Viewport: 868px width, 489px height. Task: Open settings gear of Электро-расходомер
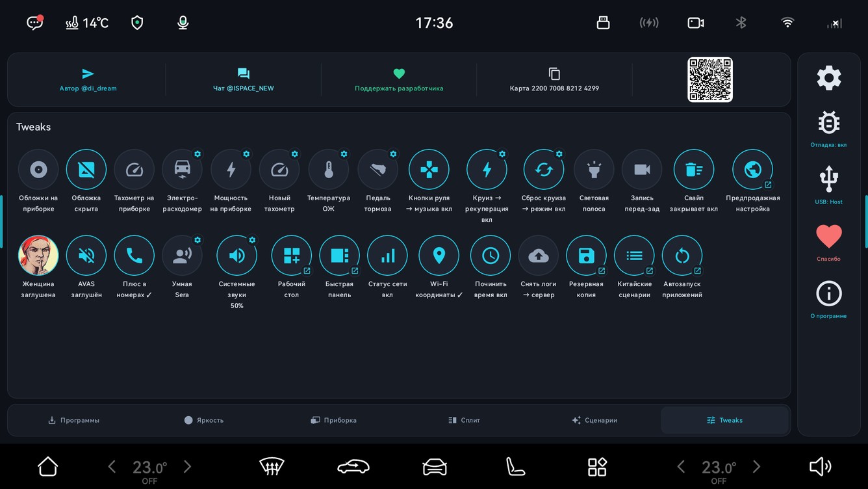(198, 154)
